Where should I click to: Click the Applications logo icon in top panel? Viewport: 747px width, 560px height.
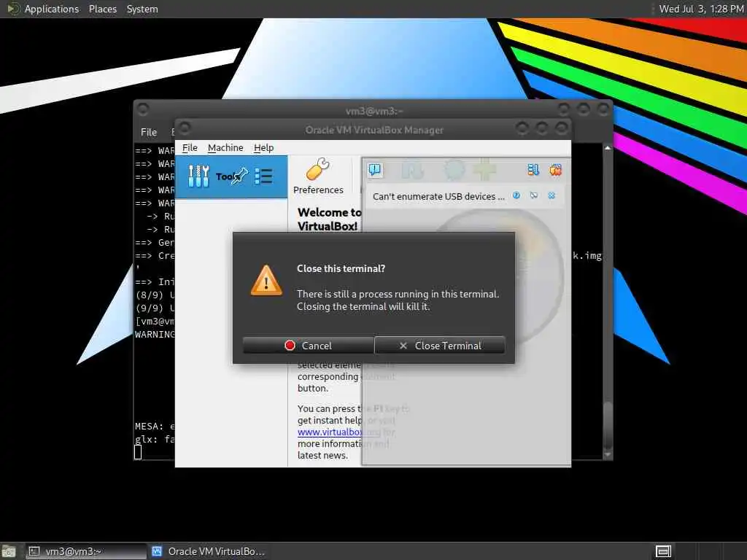[x=12, y=9]
